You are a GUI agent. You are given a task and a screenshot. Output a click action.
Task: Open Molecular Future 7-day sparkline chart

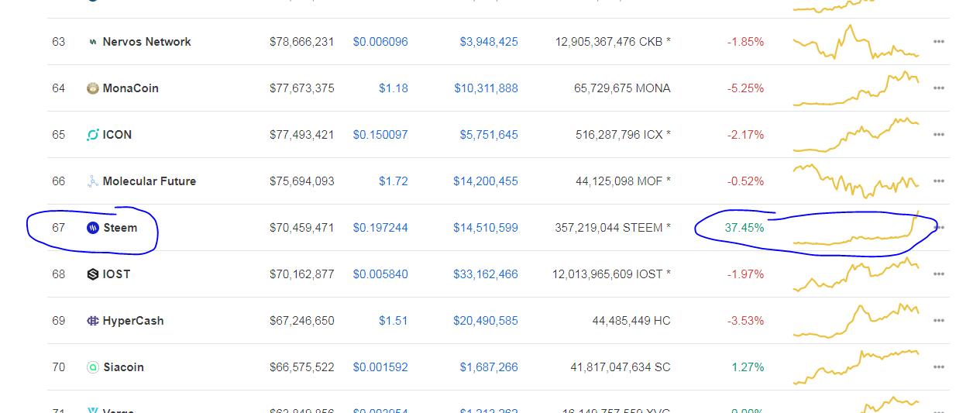856,181
